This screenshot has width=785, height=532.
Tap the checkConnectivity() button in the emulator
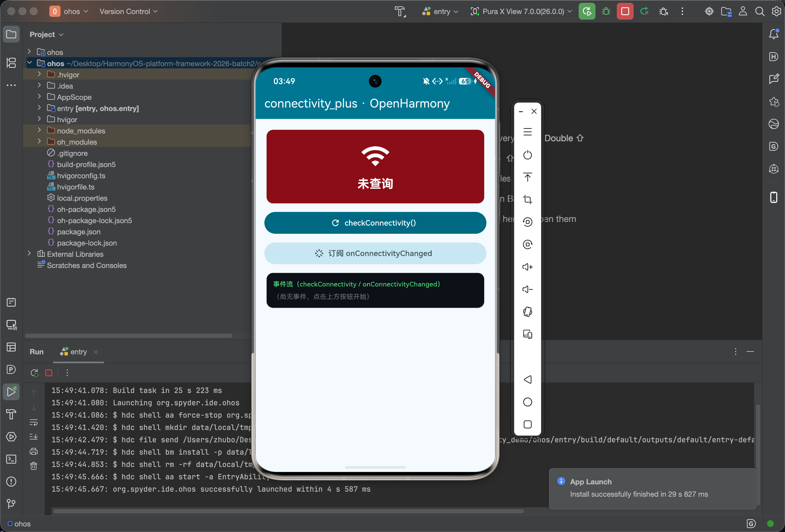pyautogui.click(x=375, y=223)
